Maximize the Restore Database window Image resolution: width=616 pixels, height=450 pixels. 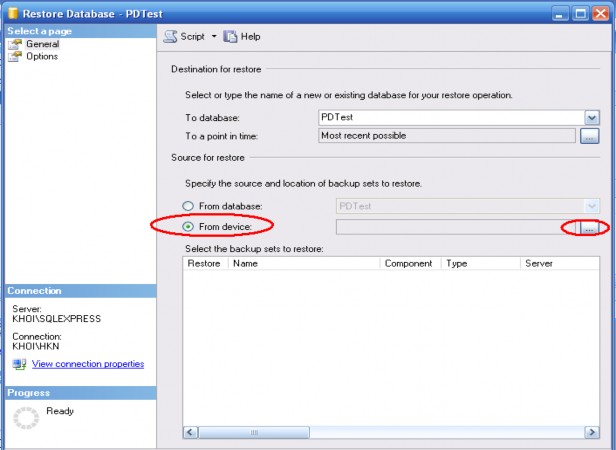(580, 14)
